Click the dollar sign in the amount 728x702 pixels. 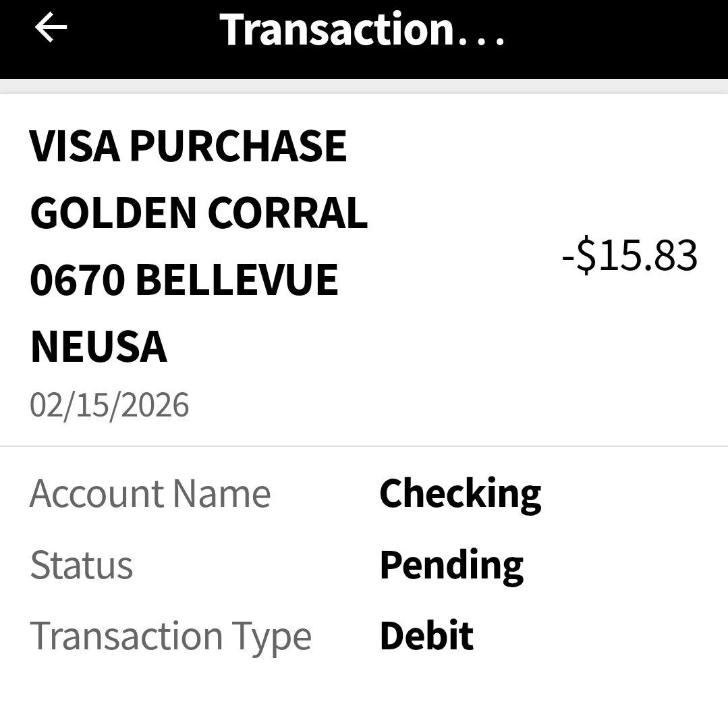click(586, 256)
